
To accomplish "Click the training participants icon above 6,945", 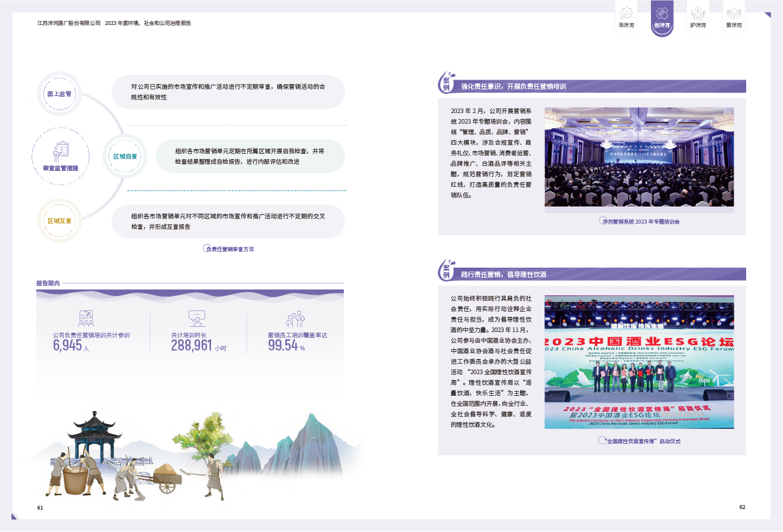I will point(86,319).
